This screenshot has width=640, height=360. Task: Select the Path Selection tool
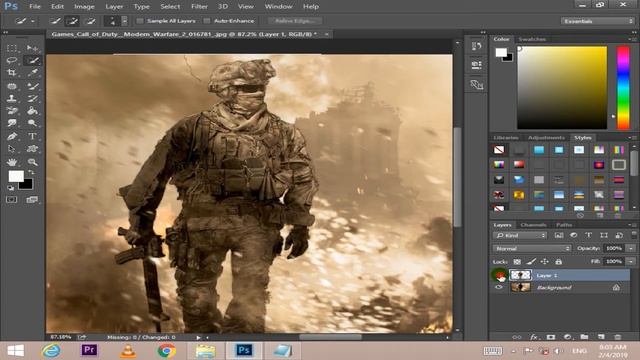click(12, 149)
